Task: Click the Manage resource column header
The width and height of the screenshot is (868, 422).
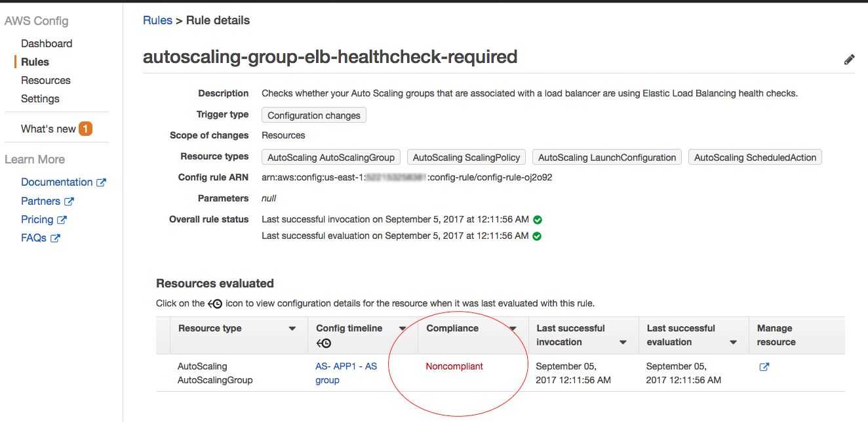Action: coord(776,335)
